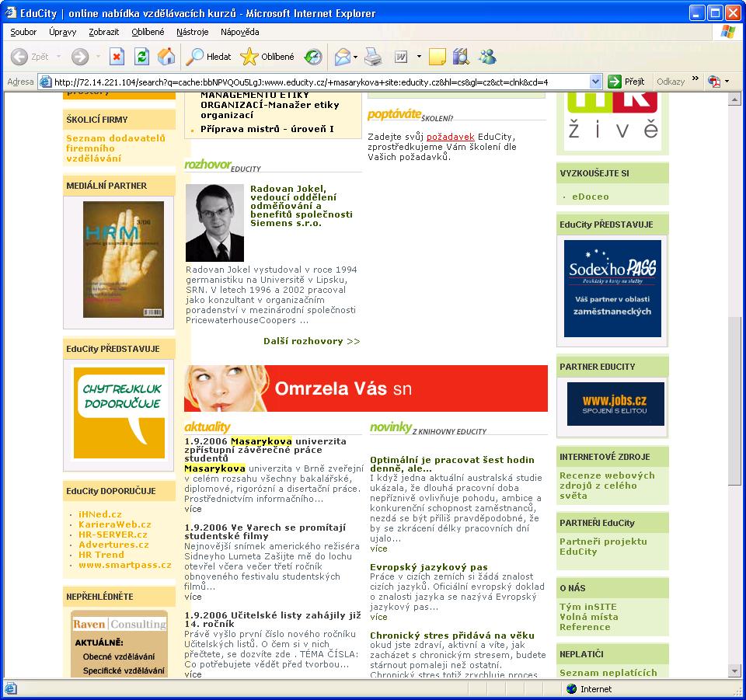Viewport: 746px width, 700px height.
Task: Open Ve Varech se promítají studentské filmy
Action: pos(265,531)
